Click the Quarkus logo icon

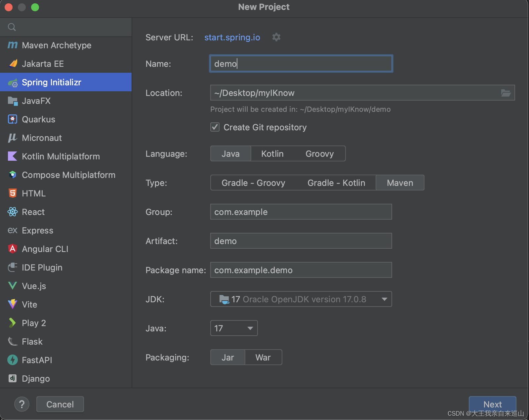point(13,119)
